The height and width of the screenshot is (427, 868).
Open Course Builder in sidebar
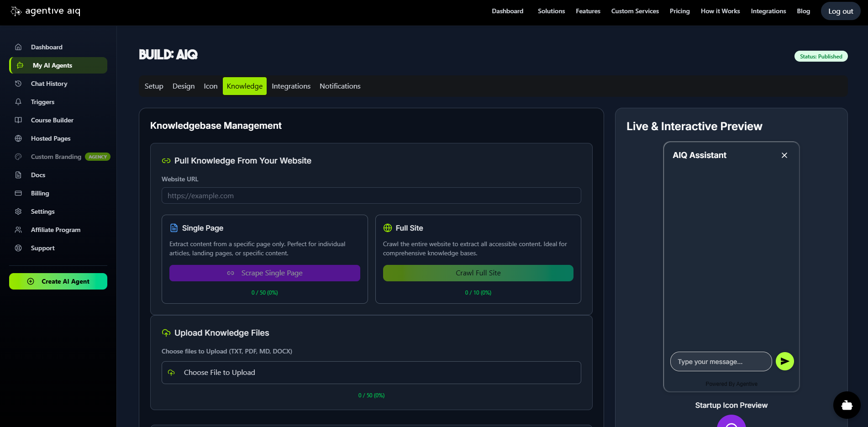pos(52,120)
